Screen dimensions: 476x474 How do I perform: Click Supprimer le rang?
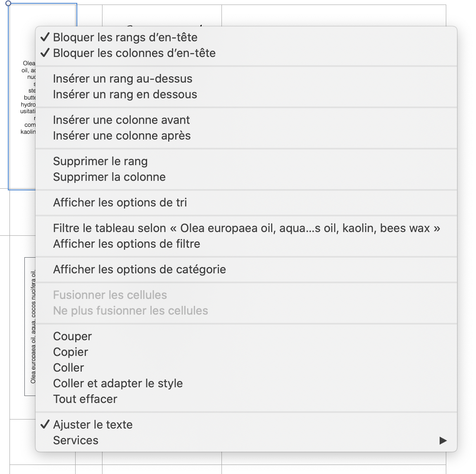100,161
